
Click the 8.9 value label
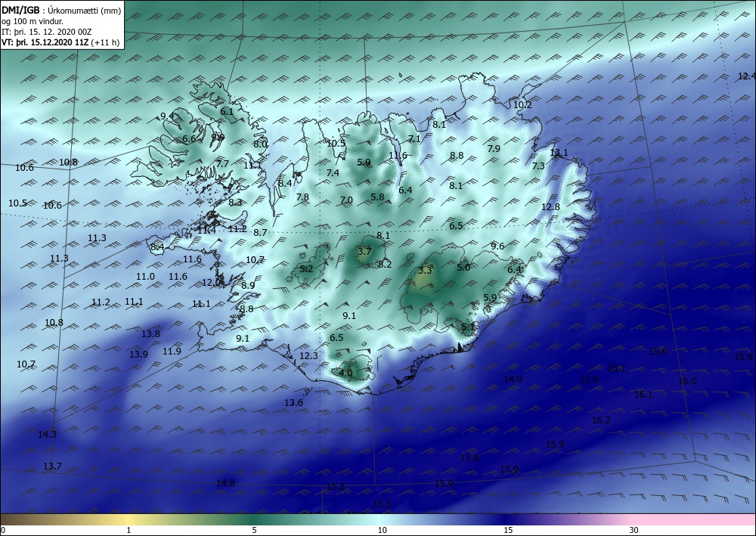pos(248,285)
